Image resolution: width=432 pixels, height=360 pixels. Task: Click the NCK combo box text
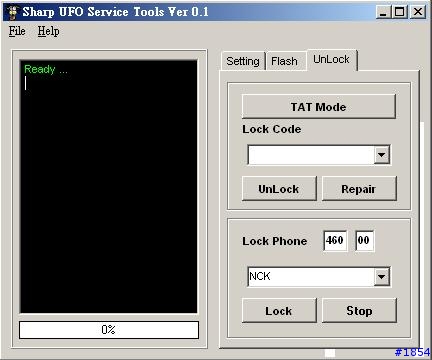tap(260, 276)
